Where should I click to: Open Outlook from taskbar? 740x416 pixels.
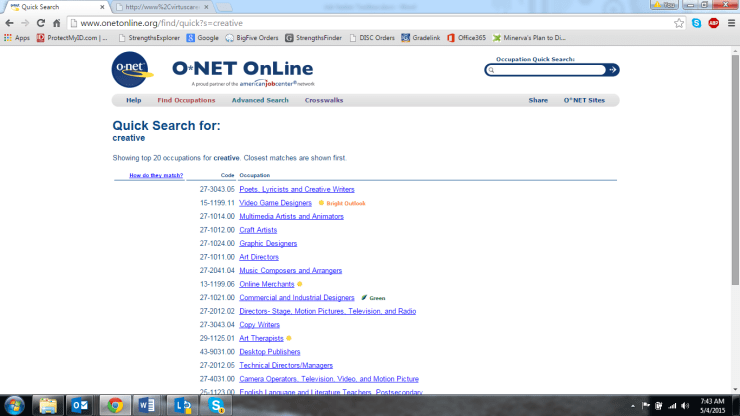coord(80,405)
